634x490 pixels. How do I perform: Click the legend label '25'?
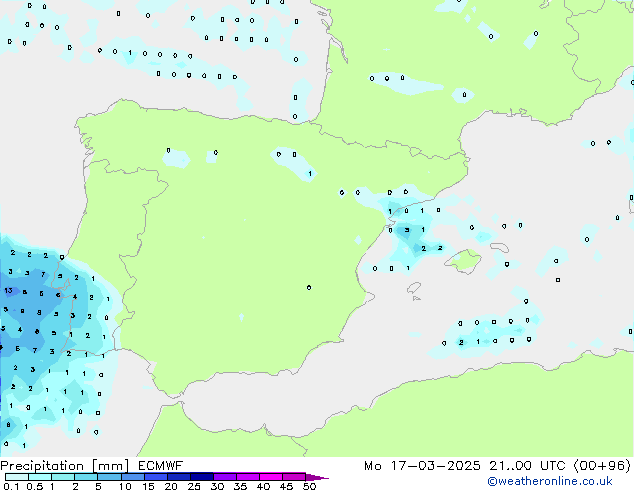(x=194, y=486)
